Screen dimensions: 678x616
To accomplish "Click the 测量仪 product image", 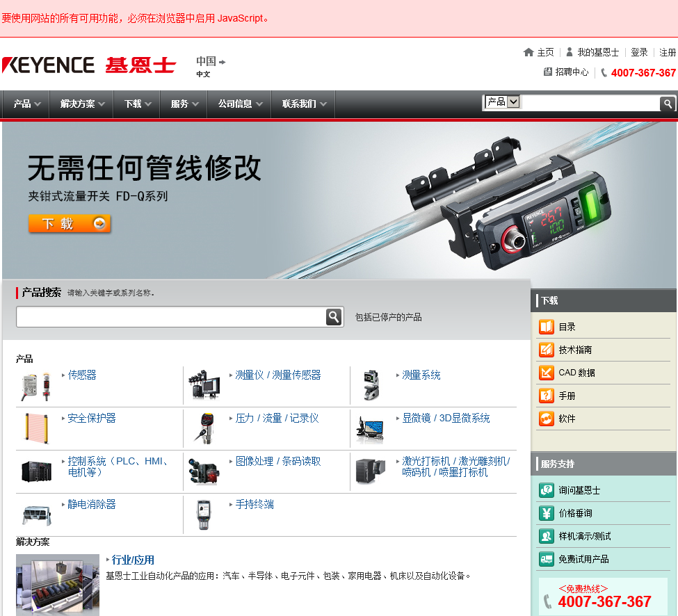I will [x=204, y=384].
